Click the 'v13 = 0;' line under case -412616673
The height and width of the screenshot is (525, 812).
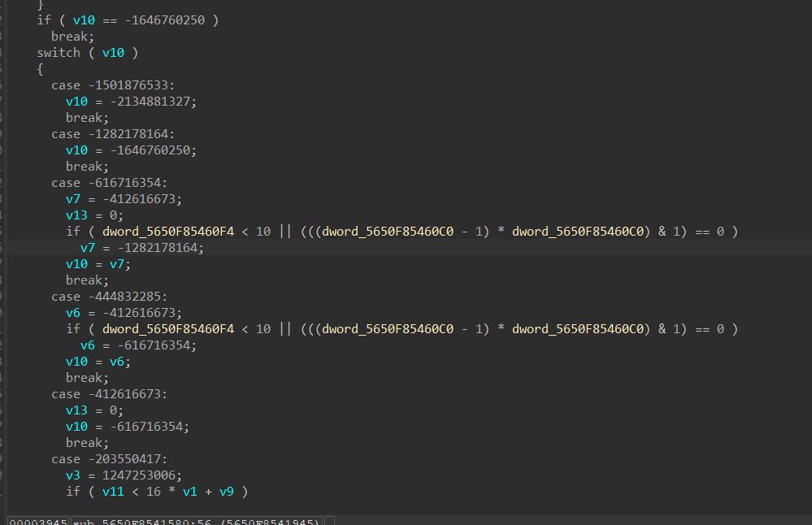[x=94, y=410]
